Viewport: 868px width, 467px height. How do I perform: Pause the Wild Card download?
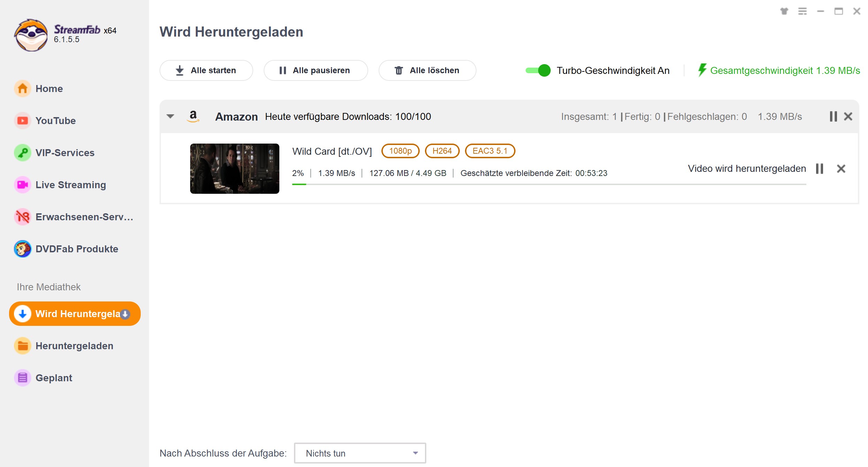820,169
